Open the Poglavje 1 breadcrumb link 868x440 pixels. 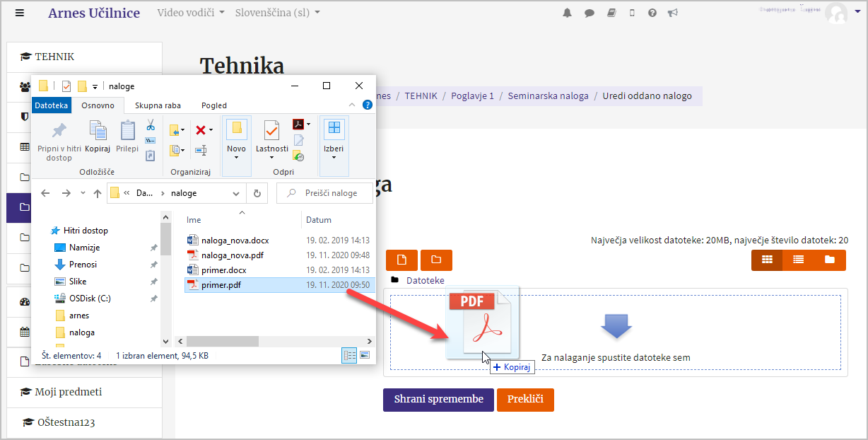click(472, 95)
